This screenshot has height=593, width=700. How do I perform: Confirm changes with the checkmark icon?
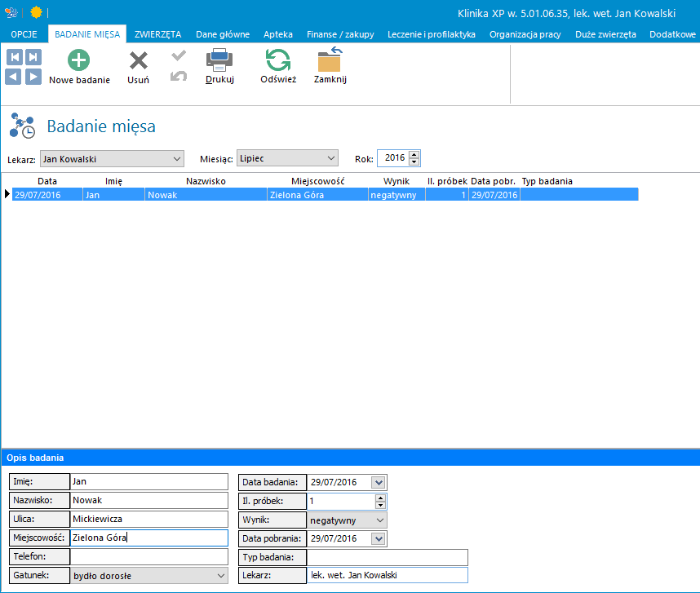[179, 55]
